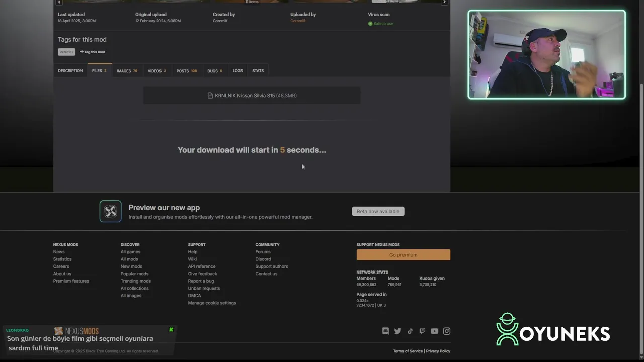Open the Trending mods link
This screenshot has height=362, width=644.
point(135,281)
